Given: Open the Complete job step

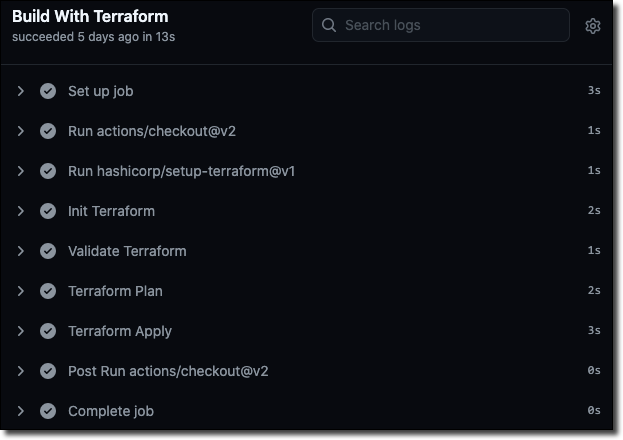Looking at the screenshot, I should click(x=110, y=411).
